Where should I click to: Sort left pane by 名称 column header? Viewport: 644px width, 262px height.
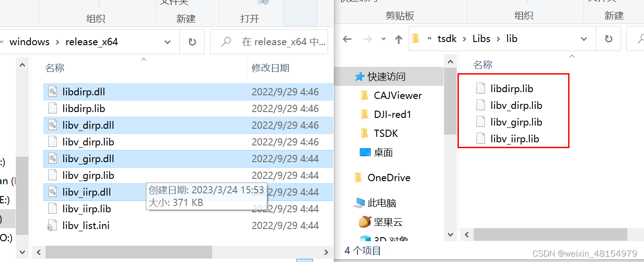click(x=55, y=68)
